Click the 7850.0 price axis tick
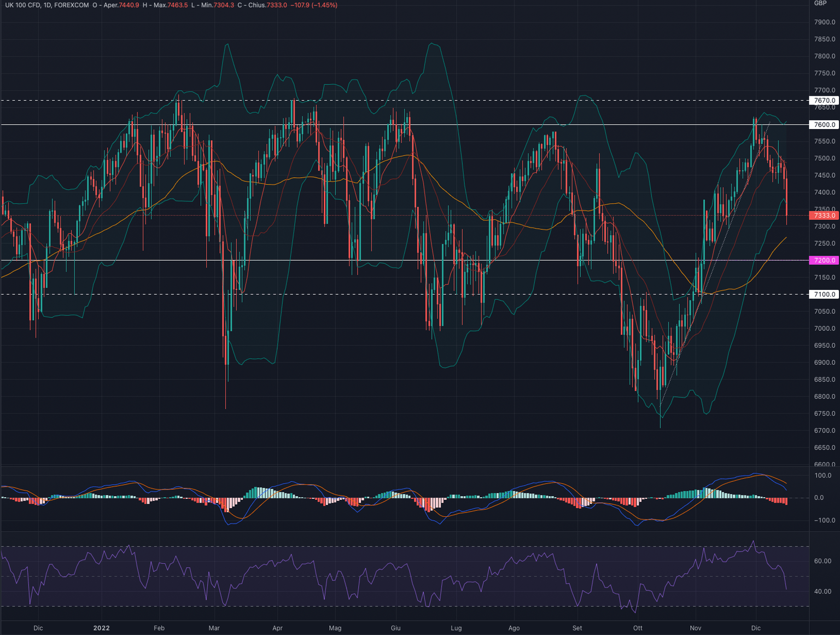The width and height of the screenshot is (840, 635). point(825,39)
